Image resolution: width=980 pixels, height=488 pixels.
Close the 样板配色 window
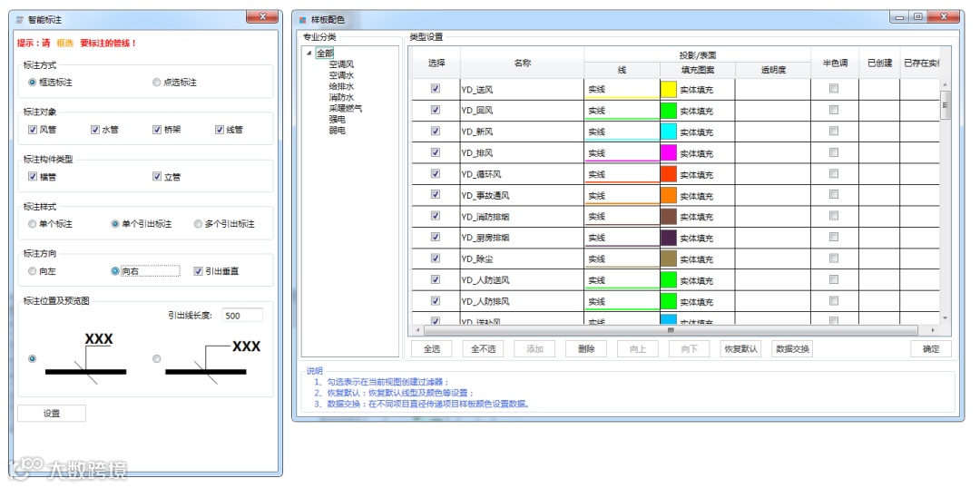click(945, 17)
